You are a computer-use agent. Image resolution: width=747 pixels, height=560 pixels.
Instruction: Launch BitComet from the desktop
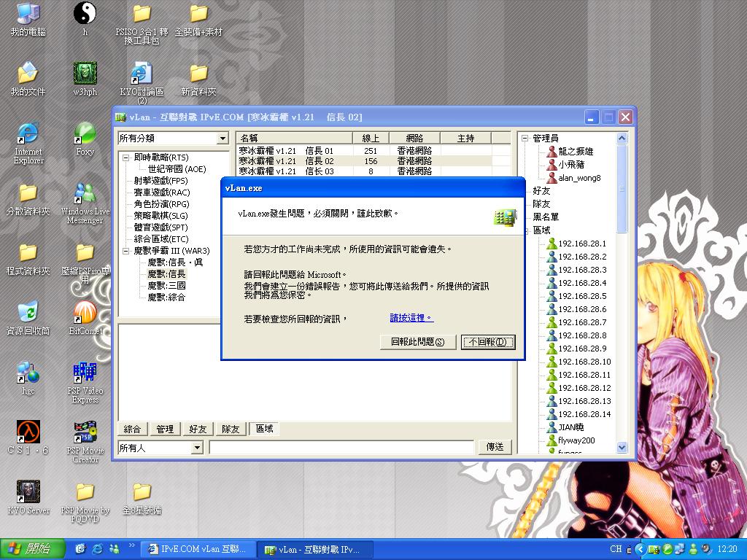pos(85,311)
